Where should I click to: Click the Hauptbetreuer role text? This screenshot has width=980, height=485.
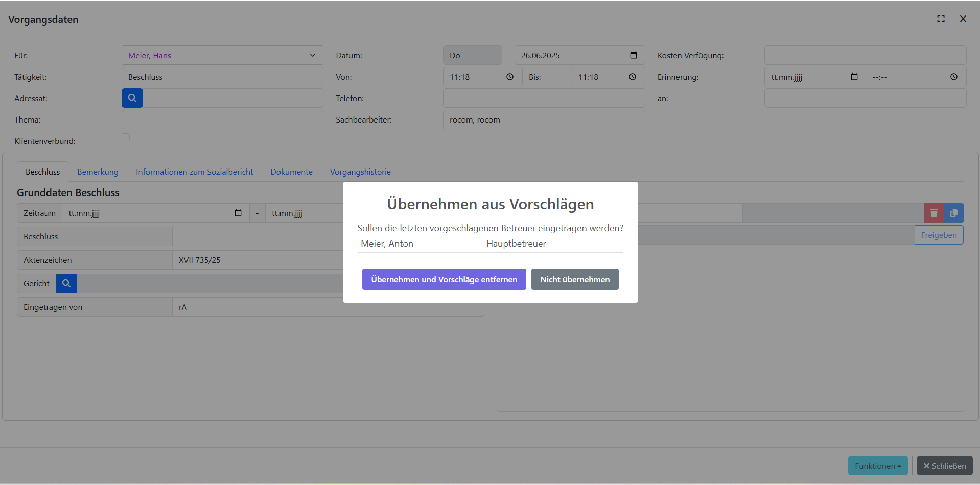(x=516, y=244)
